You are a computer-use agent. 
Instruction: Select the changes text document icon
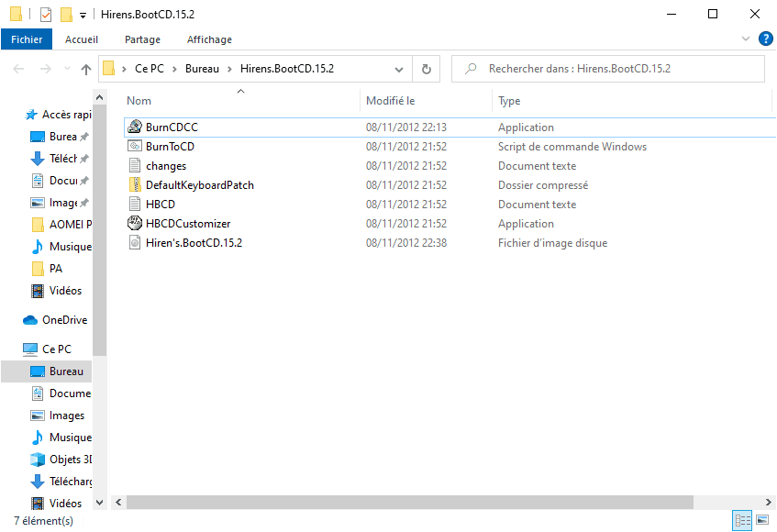(x=135, y=165)
